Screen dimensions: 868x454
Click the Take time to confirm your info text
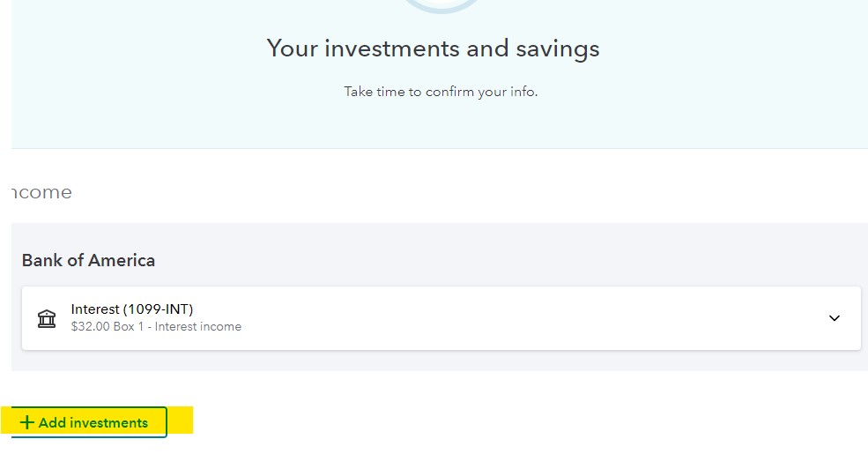click(440, 92)
